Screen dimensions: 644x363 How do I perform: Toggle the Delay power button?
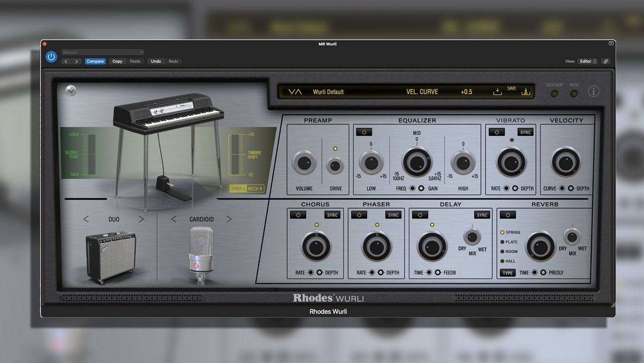pos(420,215)
